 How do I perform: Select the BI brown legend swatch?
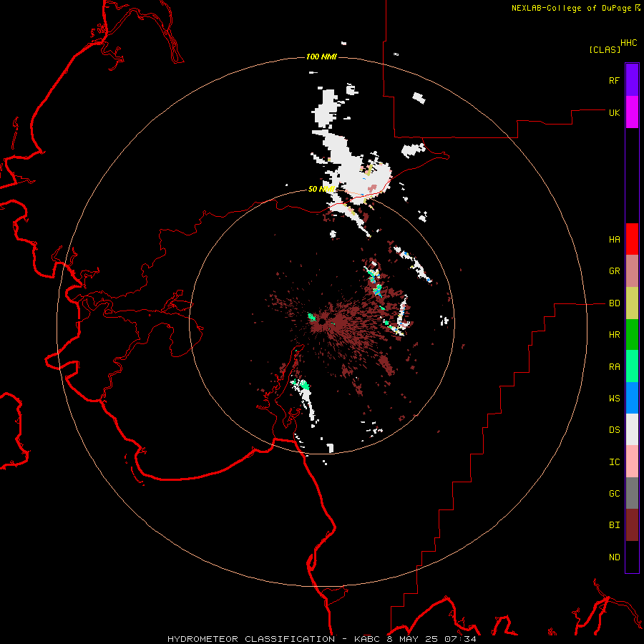pos(632,525)
